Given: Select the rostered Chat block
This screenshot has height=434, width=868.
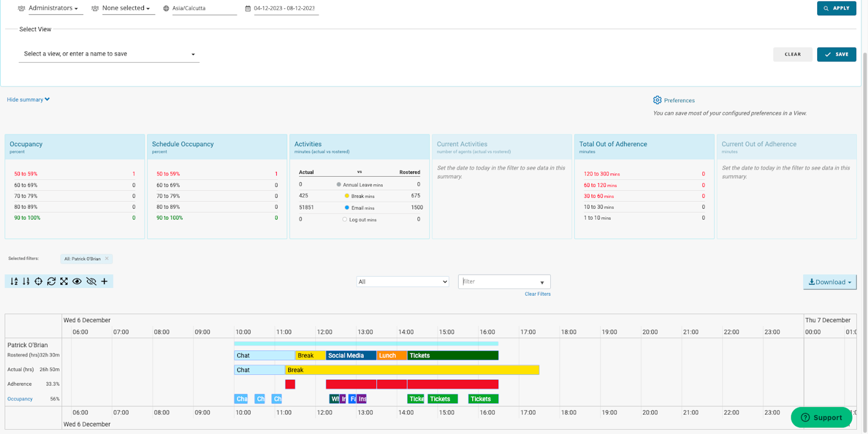Looking at the screenshot, I should click(264, 355).
